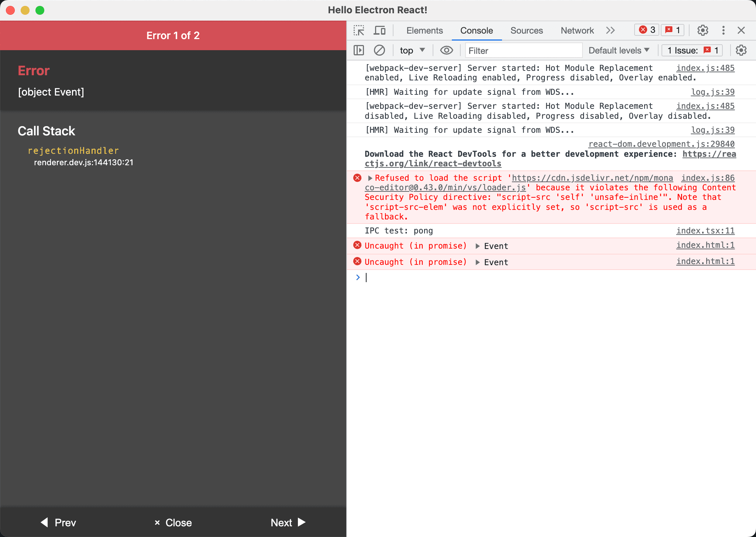Open the react-devtools download link
This screenshot has width=756, height=537.
click(x=433, y=163)
